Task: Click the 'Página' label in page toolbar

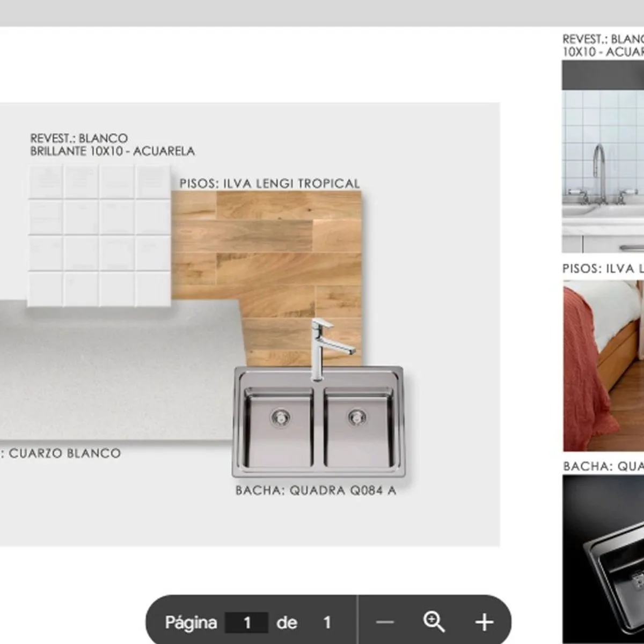Action: click(x=191, y=623)
